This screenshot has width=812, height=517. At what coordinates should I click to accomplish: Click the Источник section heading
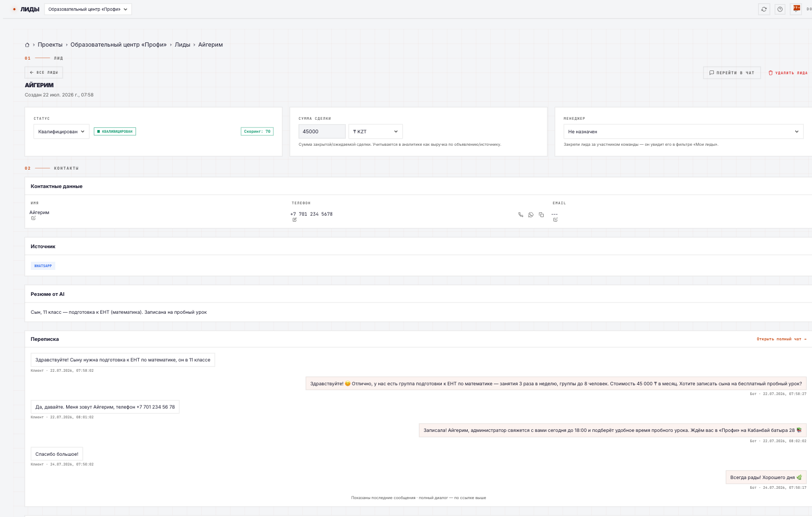(43, 247)
